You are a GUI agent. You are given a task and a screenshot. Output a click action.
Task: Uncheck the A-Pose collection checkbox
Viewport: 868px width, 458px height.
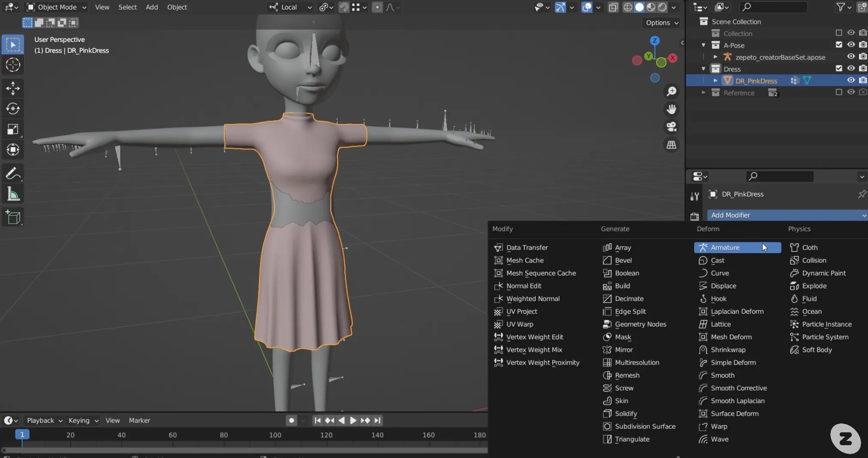839,45
